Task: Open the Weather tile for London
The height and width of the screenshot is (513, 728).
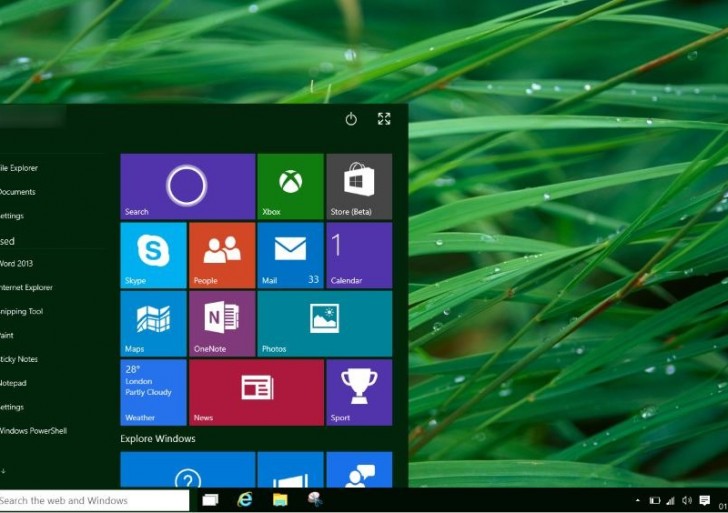Action: tap(153, 392)
